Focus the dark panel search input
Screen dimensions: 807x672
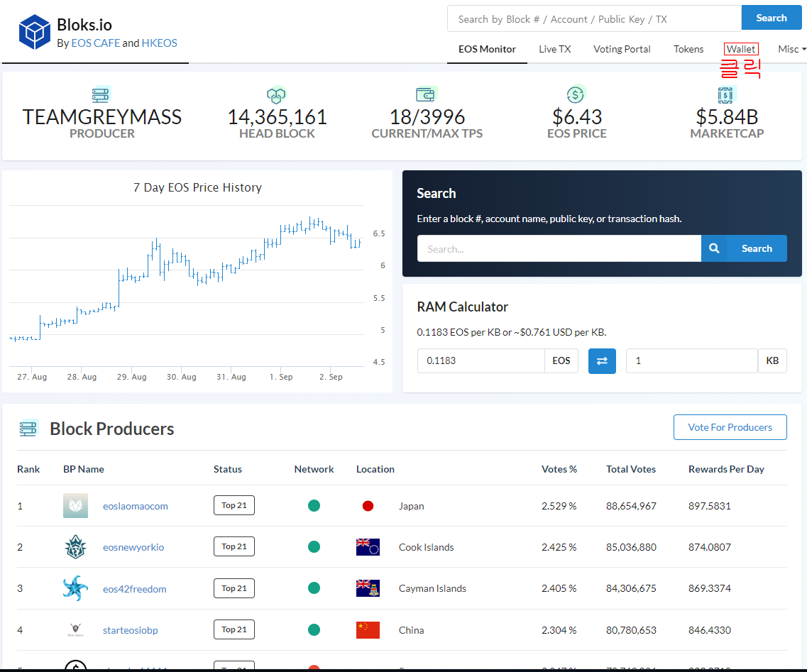click(559, 248)
